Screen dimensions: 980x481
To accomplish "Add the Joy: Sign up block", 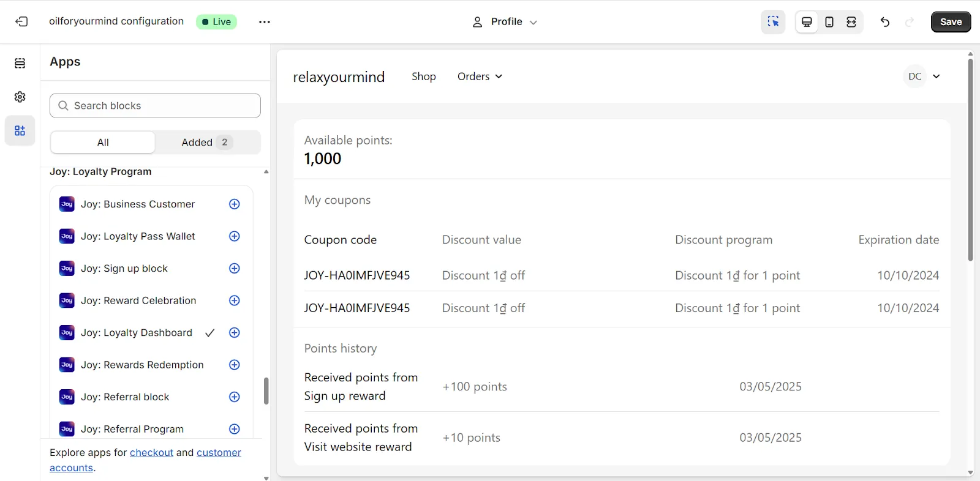I will click(x=235, y=268).
